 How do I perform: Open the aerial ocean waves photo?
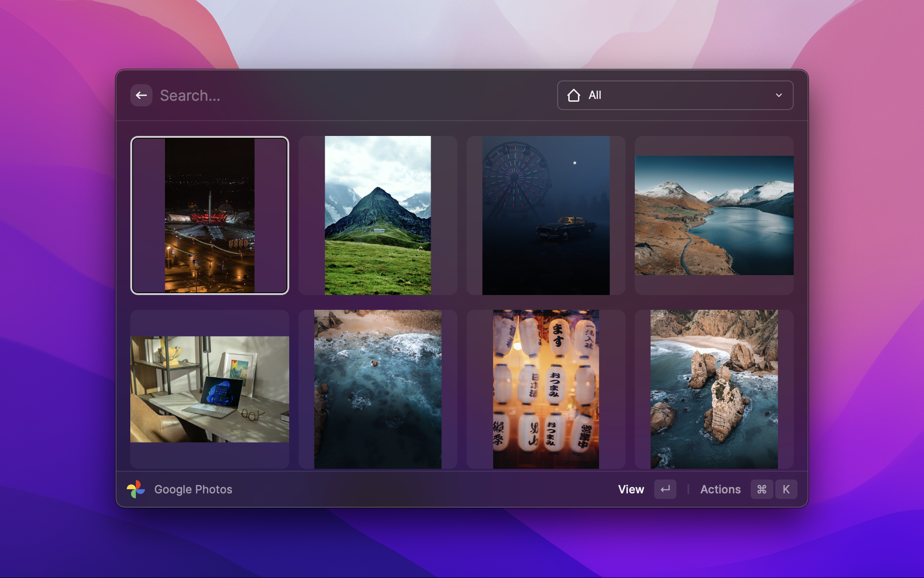click(378, 389)
